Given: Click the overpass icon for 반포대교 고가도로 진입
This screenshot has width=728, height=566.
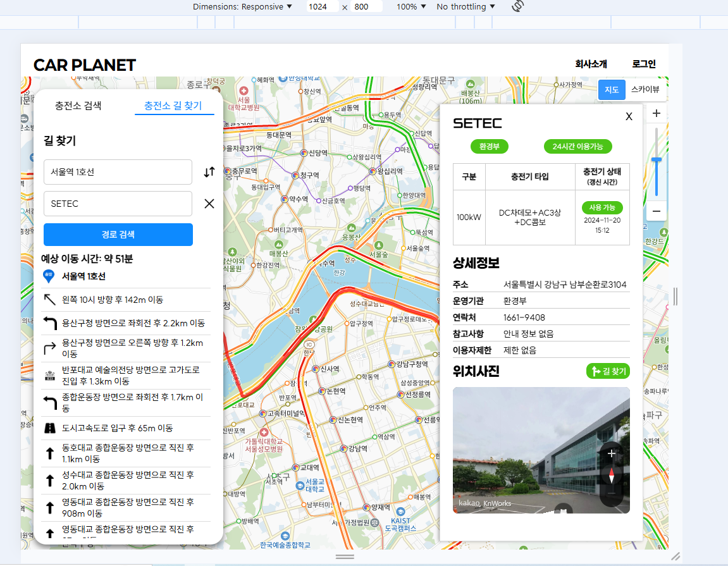Looking at the screenshot, I should pyautogui.click(x=50, y=376).
